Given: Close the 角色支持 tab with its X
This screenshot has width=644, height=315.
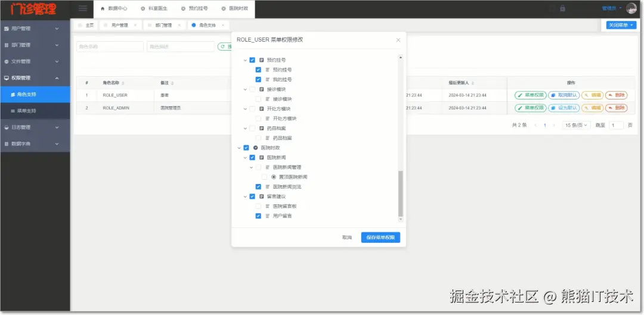Looking at the screenshot, I should [x=222, y=25].
